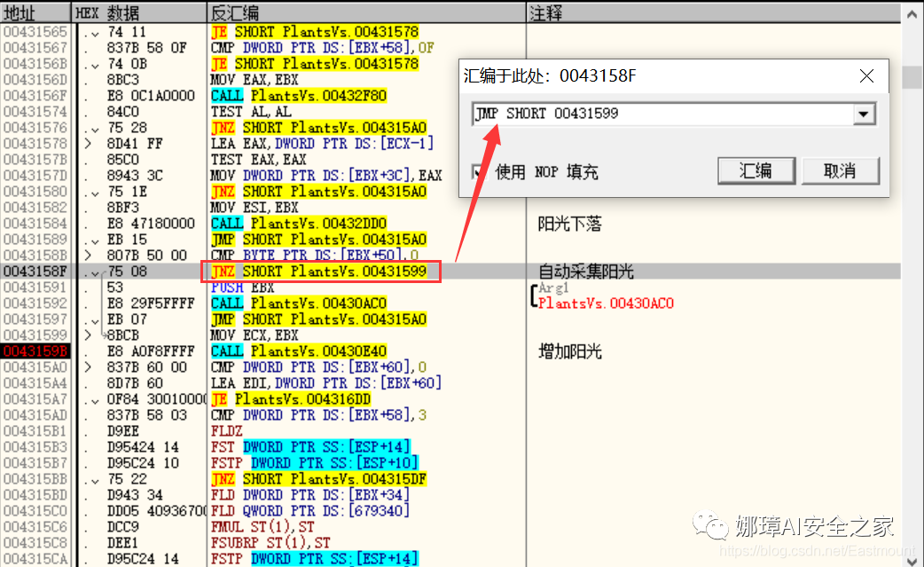Click the scroll-down arrow of disassembly scrollbar

pos(912,560)
